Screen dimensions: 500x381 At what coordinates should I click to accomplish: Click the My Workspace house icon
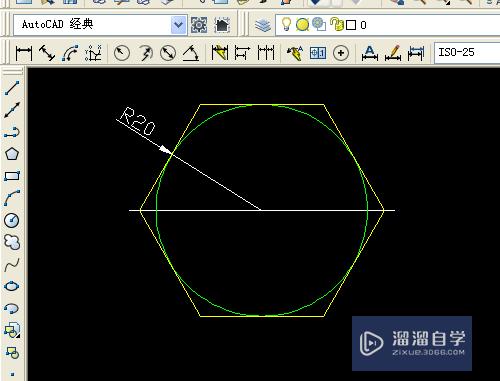coord(222,25)
